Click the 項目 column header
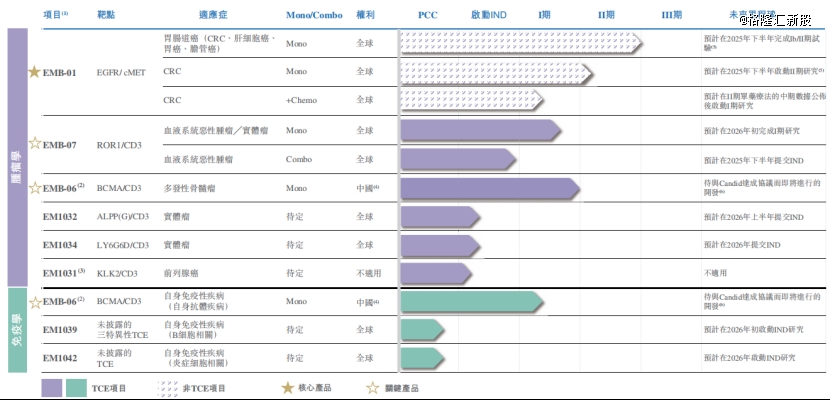 [x=55, y=15]
